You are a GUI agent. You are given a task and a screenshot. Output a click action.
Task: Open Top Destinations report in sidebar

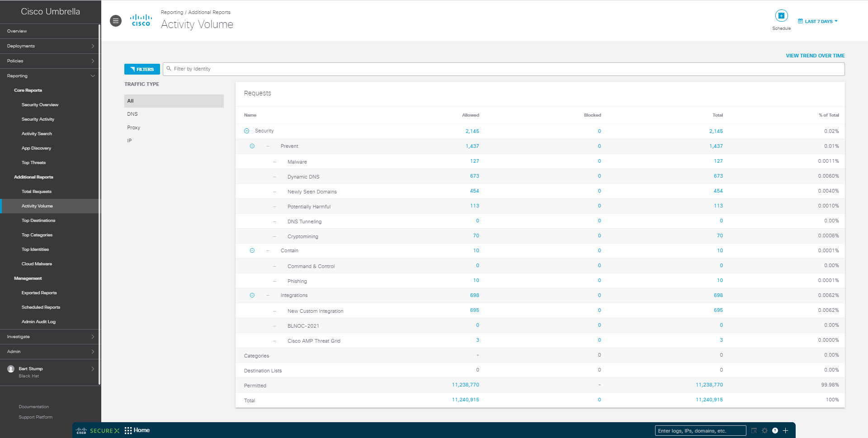pos(38,221)
